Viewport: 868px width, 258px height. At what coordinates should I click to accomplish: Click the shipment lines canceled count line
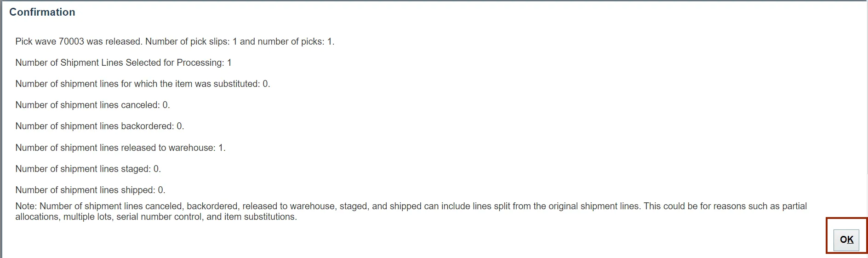[x=92, y=105]
